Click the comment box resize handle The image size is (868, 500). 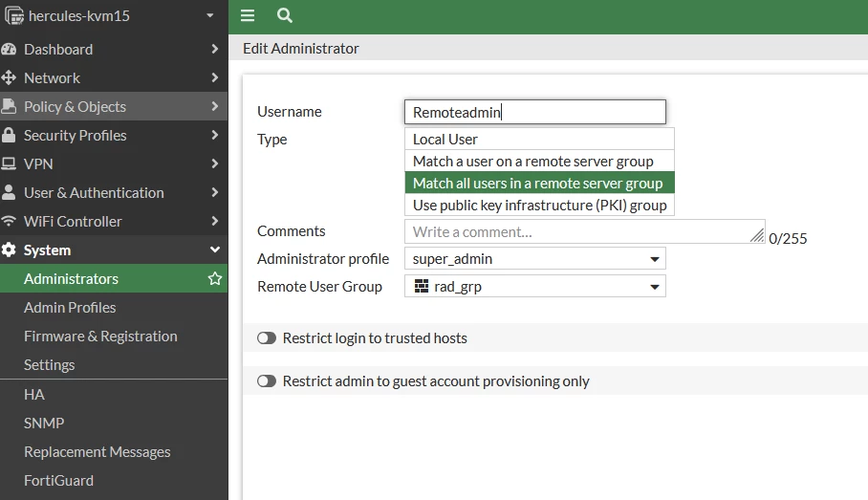[x=757, y=235]
